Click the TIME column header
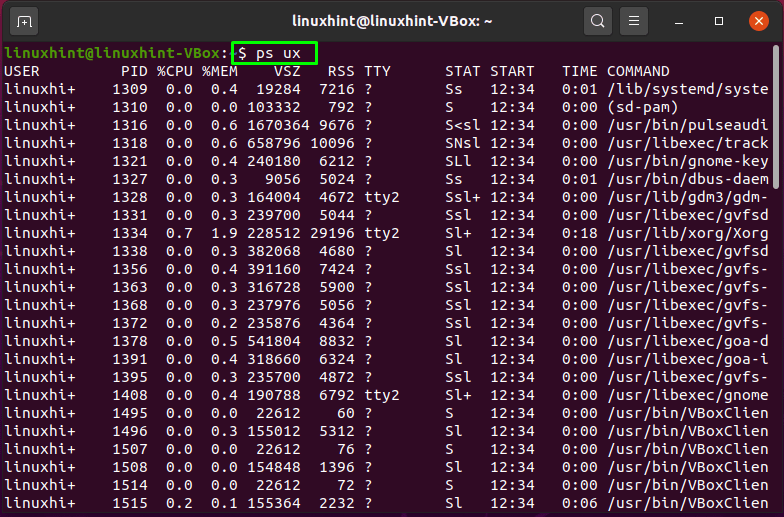The height and width of the screenshot is (517, 784). (580, 72)
